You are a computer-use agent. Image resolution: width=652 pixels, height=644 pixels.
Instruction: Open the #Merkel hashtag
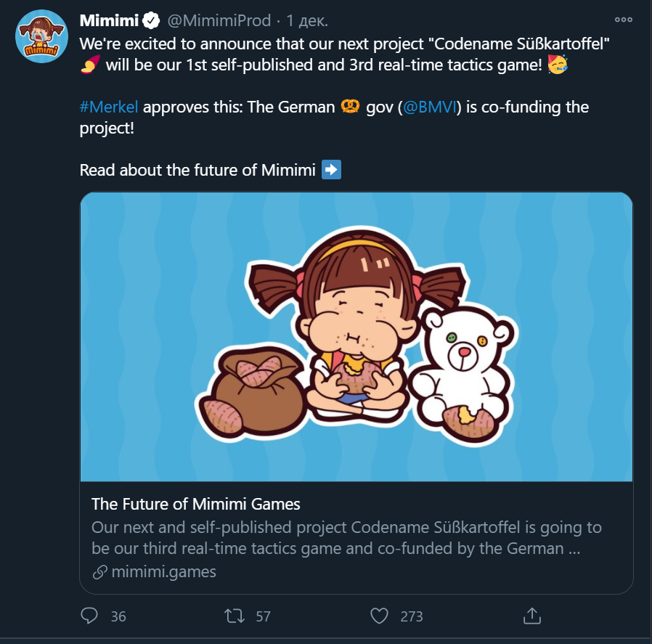(109, 107)
